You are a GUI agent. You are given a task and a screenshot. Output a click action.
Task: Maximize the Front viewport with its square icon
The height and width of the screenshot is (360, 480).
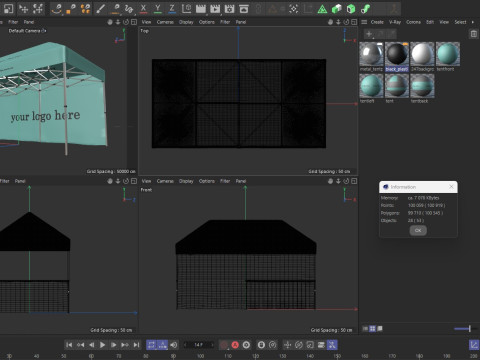354,181
